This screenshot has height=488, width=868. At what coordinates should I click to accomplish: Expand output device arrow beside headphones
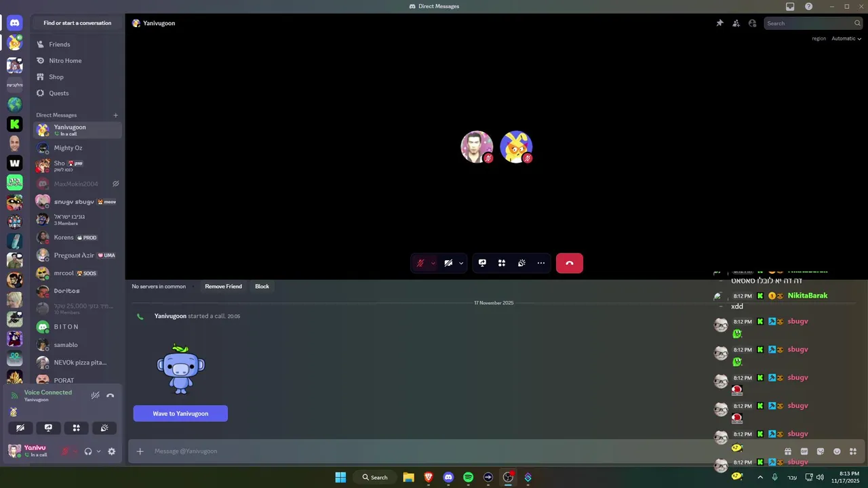click(98, 451)
